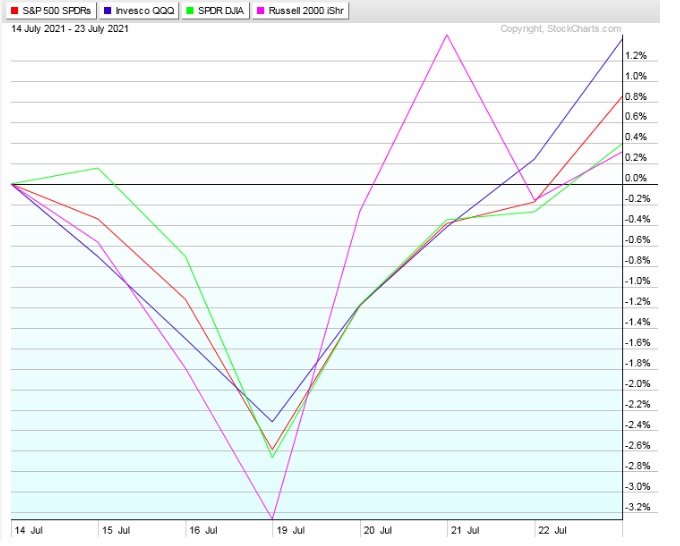Click the Russell 2000 peak on 21 Jul
This screenshot has height=546, width=680.
pyautogui.click(x=447, y=35)
